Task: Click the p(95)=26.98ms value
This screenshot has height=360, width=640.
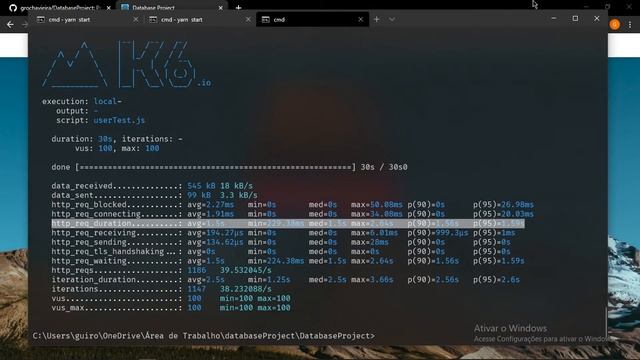Action: tap(503, 204)
